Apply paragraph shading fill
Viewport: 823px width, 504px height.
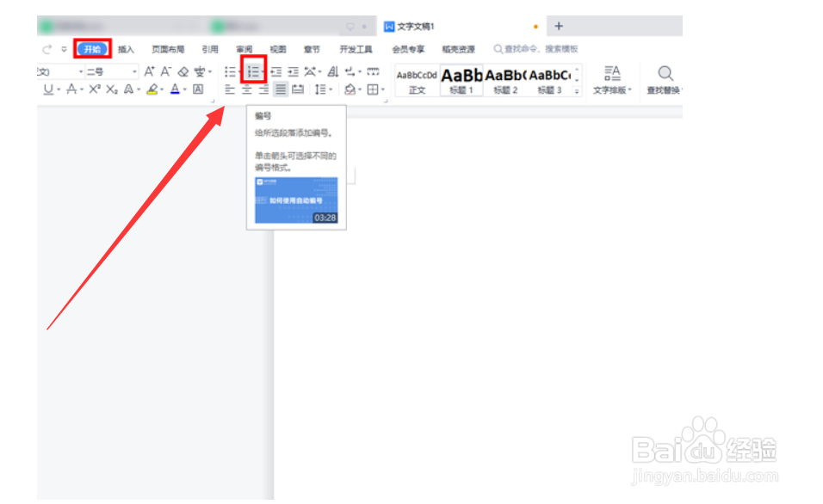[x=350, y=89]
